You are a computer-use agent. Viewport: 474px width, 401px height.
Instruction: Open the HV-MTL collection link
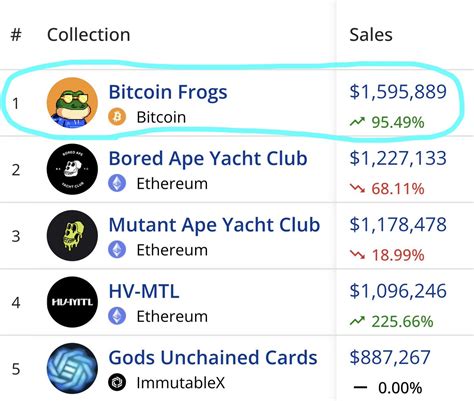(144, 291)
